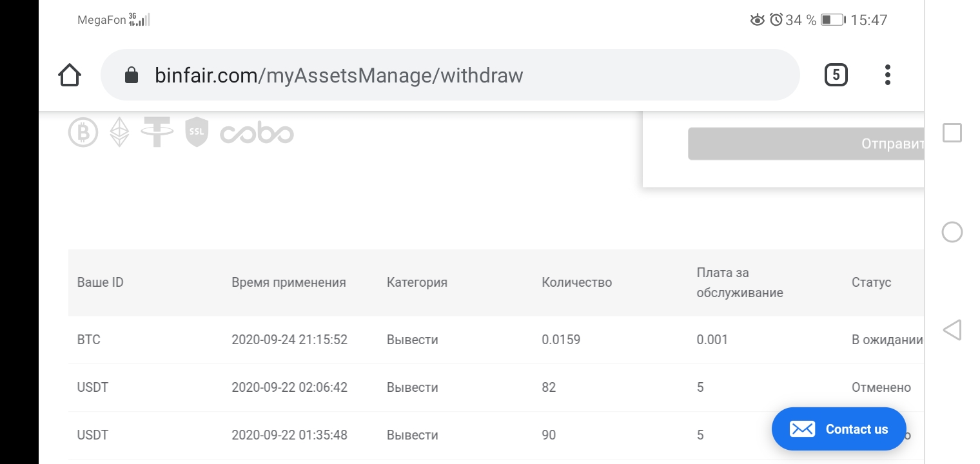The height and width of the screenshot is (464, 980).
Task: Click the Bitcoin logo icon
Action: click(83, 133)
